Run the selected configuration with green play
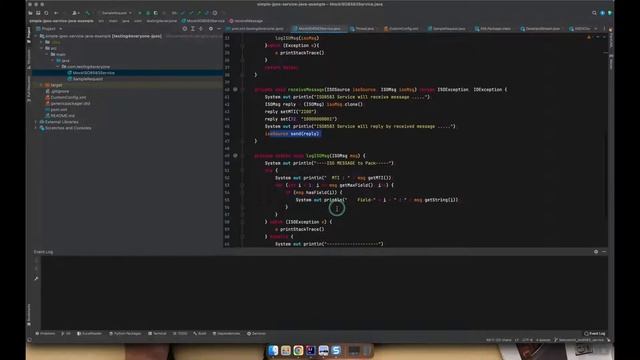This screenshot has height=360, width=640. coord(140,13)
